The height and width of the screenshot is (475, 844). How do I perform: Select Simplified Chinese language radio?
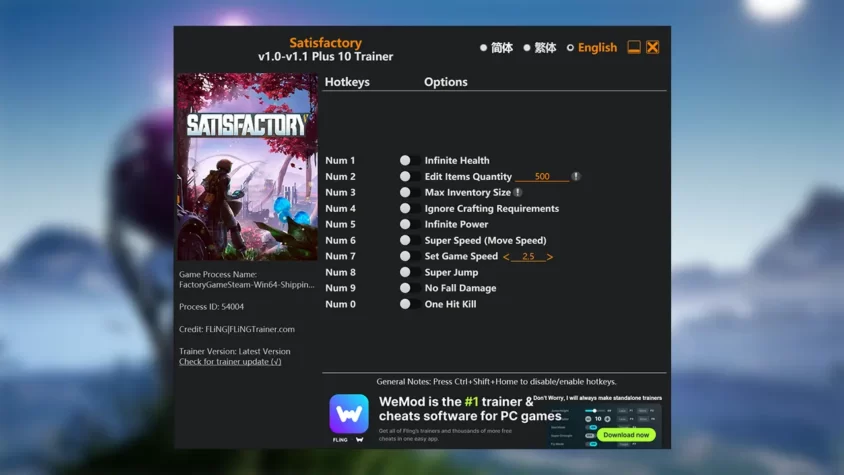[x=483, y=48]
